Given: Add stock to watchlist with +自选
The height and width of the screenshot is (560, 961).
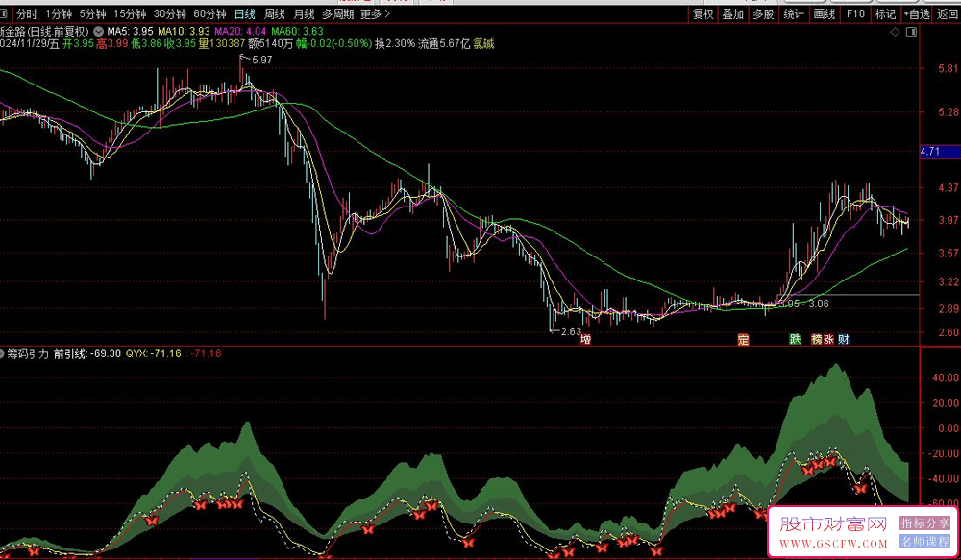Looking at the screenshot, I should pyautogui.click(x=916, y=14).
